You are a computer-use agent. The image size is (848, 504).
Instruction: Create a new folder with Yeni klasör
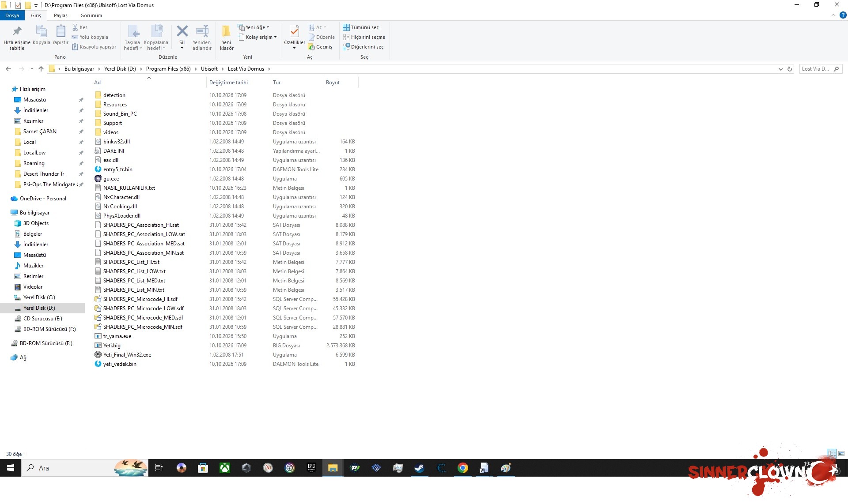point(227,37)
